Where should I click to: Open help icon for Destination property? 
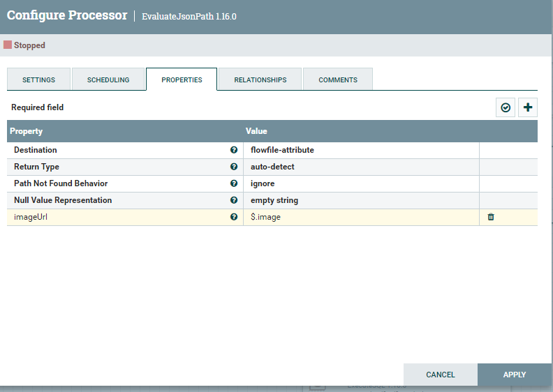pos(233,150)
